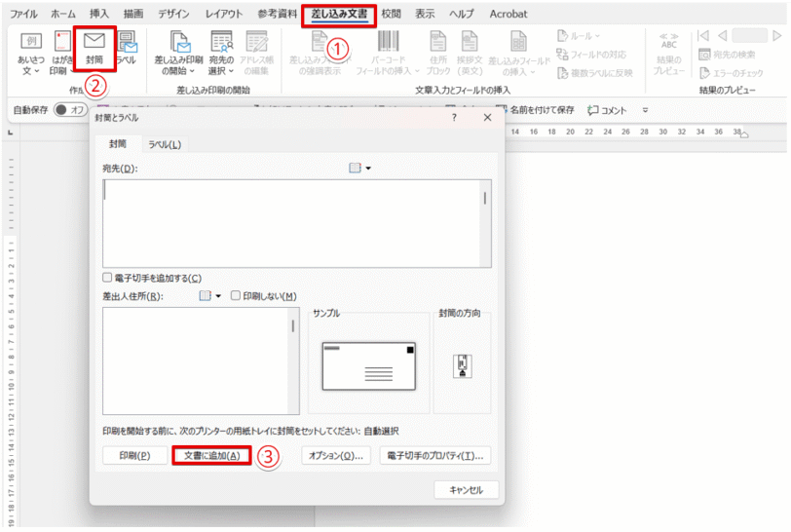This screenshot has height=532, width=791.
Task: Go to previous record arrow icon
Action: click(x=723, y=36)
